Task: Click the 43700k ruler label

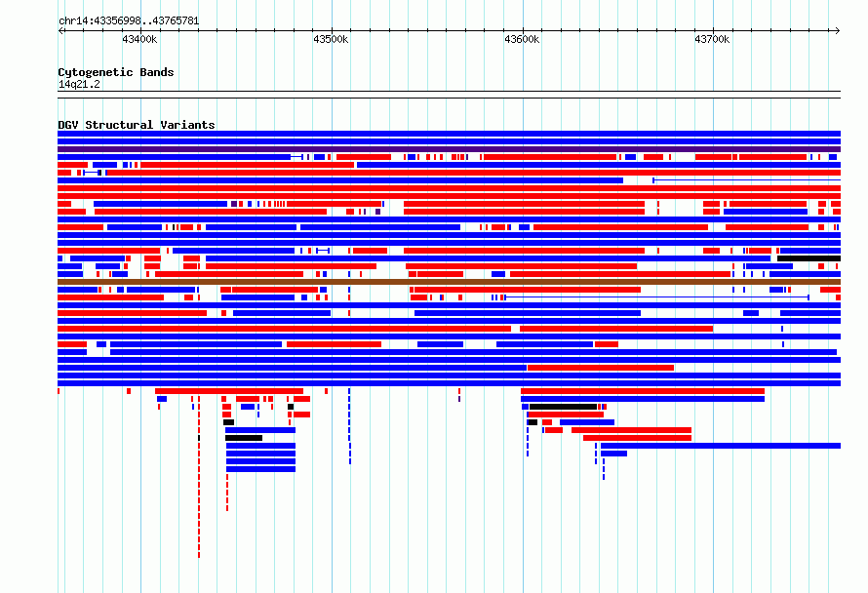Action: pos(712,39)
